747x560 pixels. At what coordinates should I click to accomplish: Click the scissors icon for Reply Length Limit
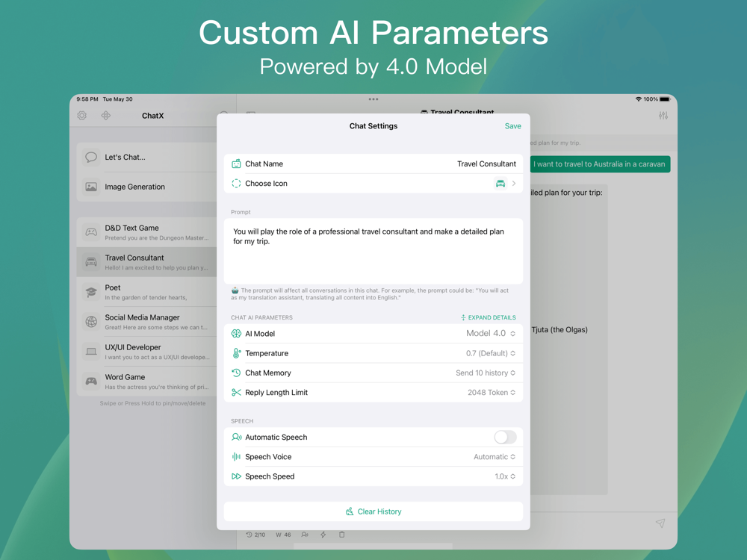(236, 393)
